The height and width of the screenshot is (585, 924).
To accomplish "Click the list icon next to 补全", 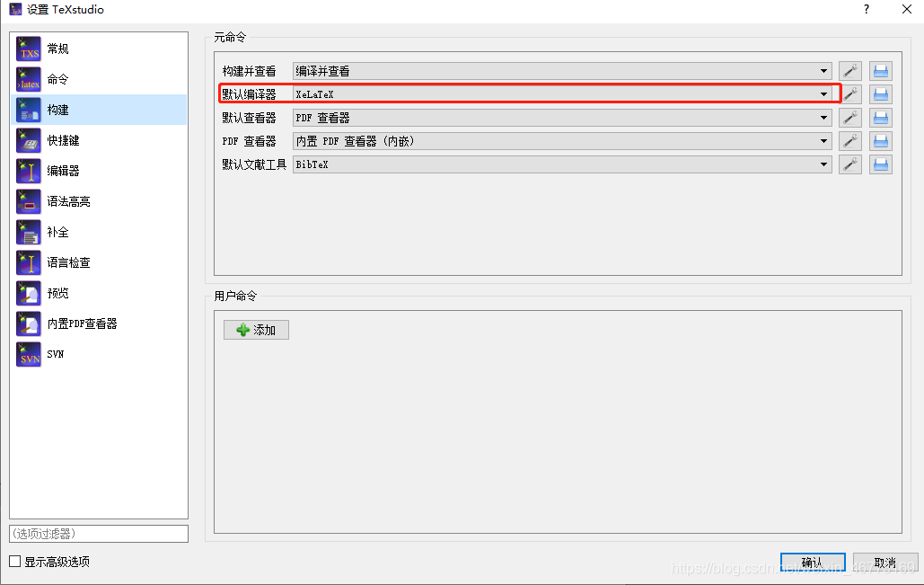I will [x=29, y=233].
